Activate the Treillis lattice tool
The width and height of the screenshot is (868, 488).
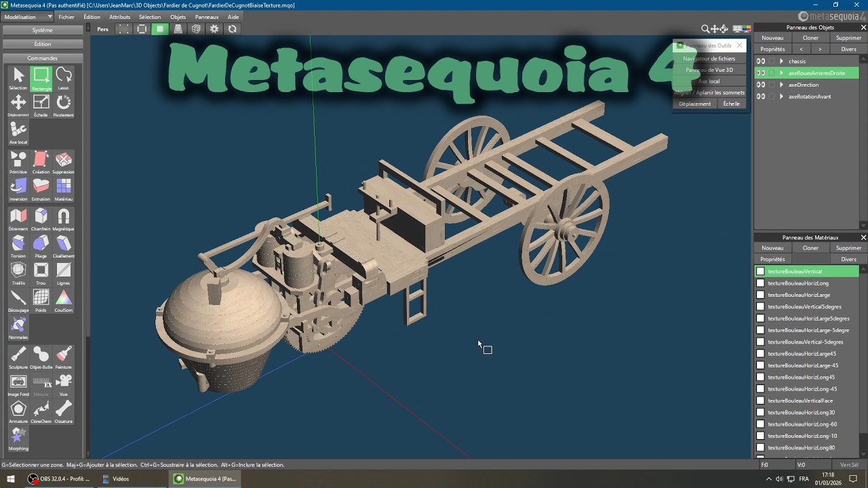(x=18, y=274)
